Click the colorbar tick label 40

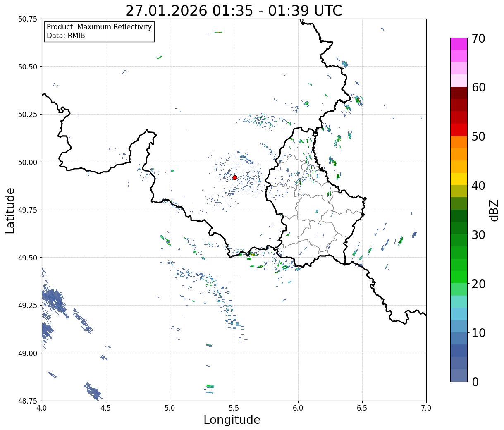pyautogui.click(x=478, y=185)
